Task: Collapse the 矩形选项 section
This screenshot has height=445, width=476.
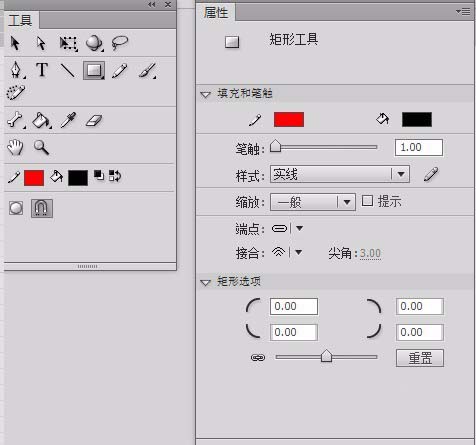Action: [x=205, y=283]
